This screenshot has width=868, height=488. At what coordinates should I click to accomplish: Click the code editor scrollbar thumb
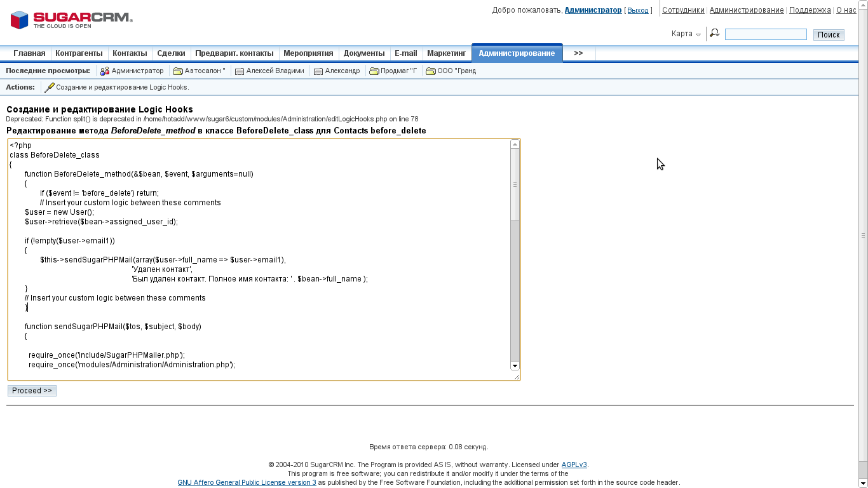pos(515,185)
